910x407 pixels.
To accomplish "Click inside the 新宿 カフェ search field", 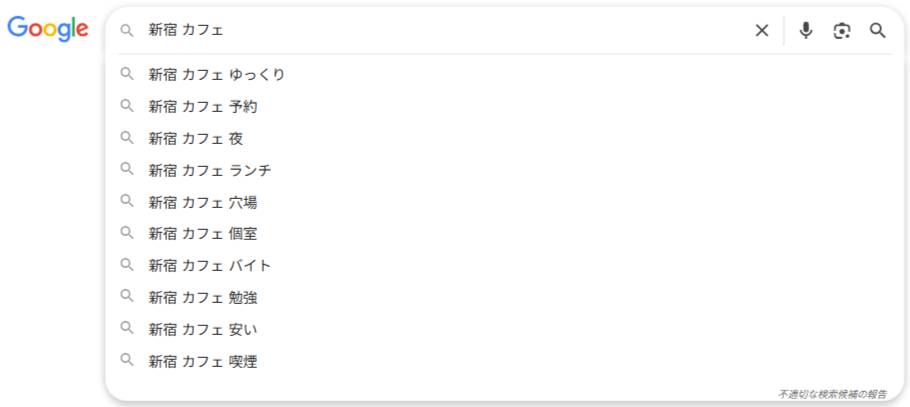I will pyautogui.click(x=450, y=30).
